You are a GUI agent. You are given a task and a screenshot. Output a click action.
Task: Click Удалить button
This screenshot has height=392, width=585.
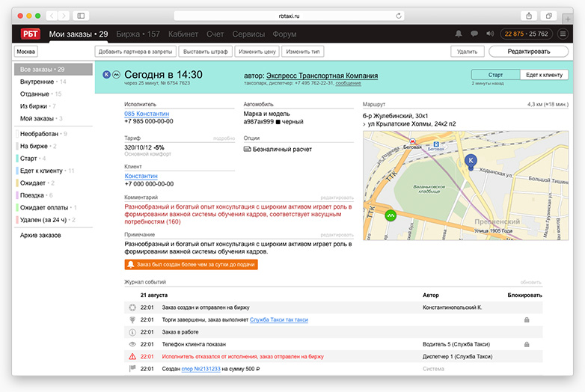click(x=467, y=52)
